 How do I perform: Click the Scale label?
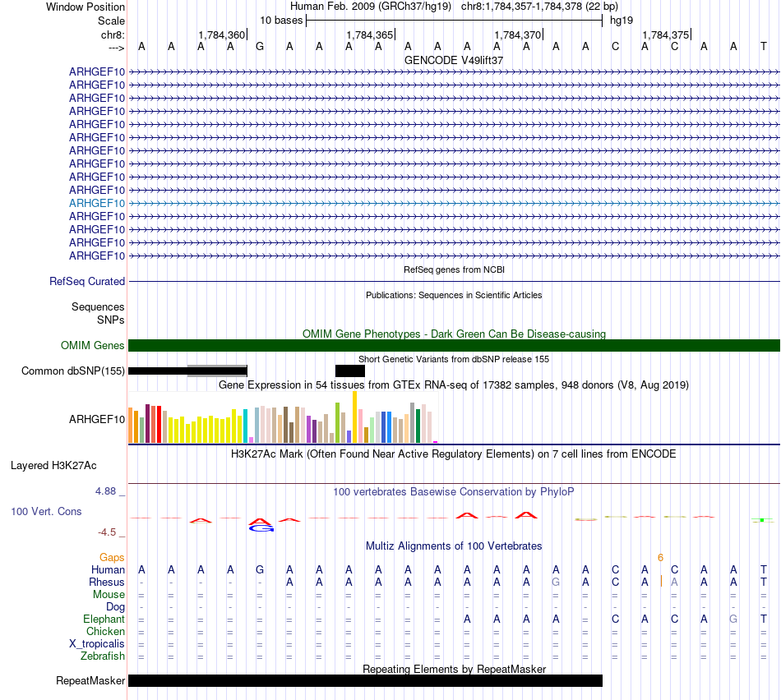tap(111, 21)
